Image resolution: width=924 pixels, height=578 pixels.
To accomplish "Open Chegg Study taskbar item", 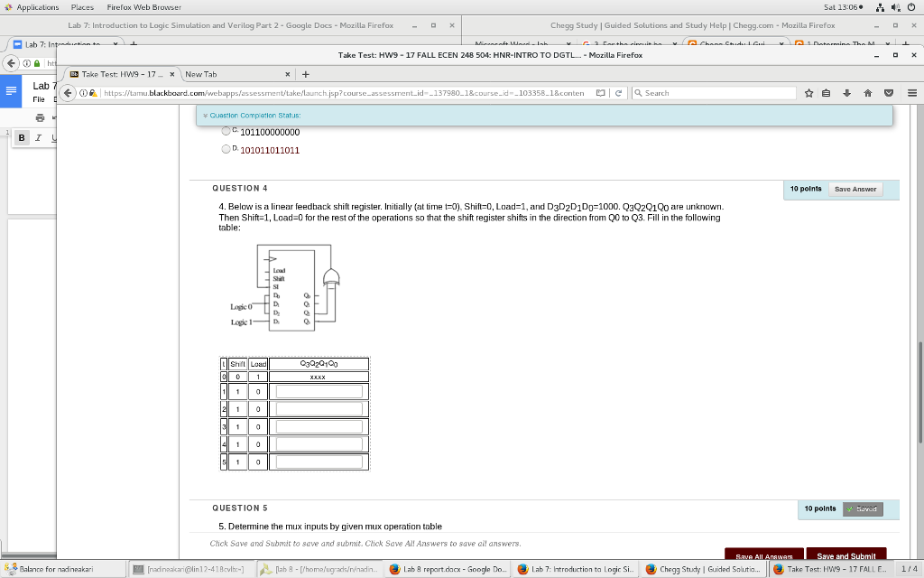I will (704, 569).
